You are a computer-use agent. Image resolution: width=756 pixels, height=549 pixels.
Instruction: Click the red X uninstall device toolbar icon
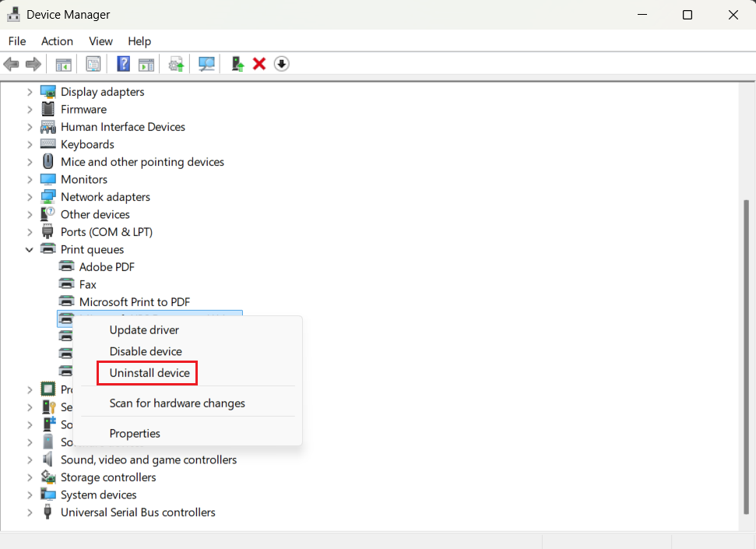click(x=259, y=64)
